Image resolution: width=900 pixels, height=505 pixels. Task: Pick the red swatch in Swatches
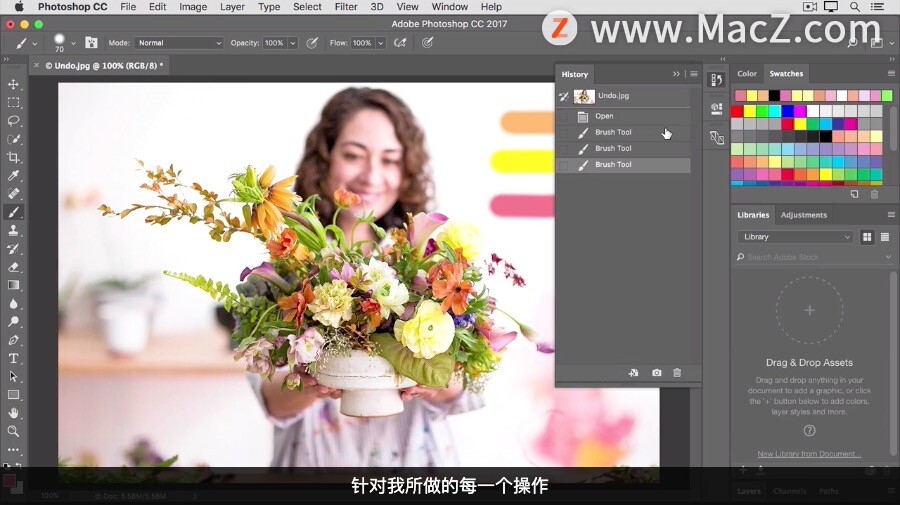pos(736,111)
